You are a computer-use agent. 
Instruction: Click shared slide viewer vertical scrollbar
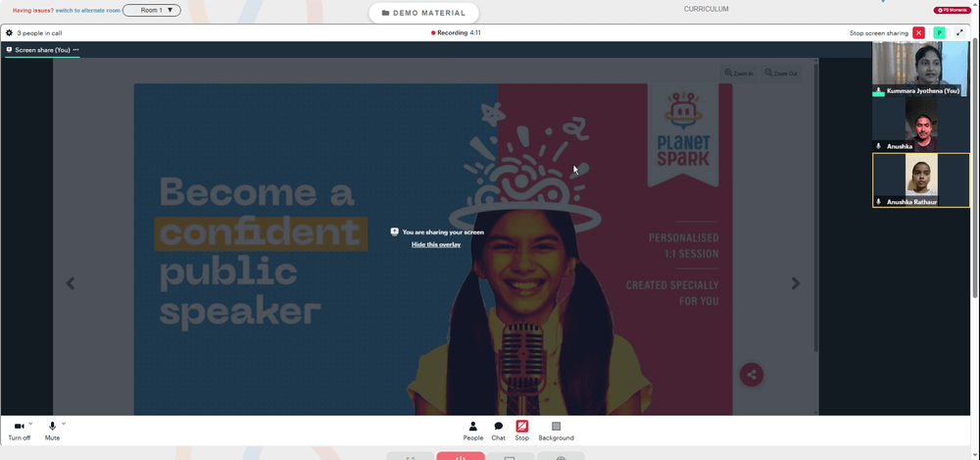[815, 207]
